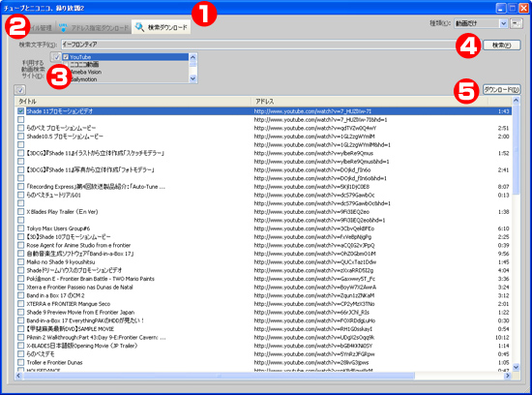The height and width of the screenshot is (395, 532).
Task: Click the site list scroll-down arrow
Action: point(192,78)
